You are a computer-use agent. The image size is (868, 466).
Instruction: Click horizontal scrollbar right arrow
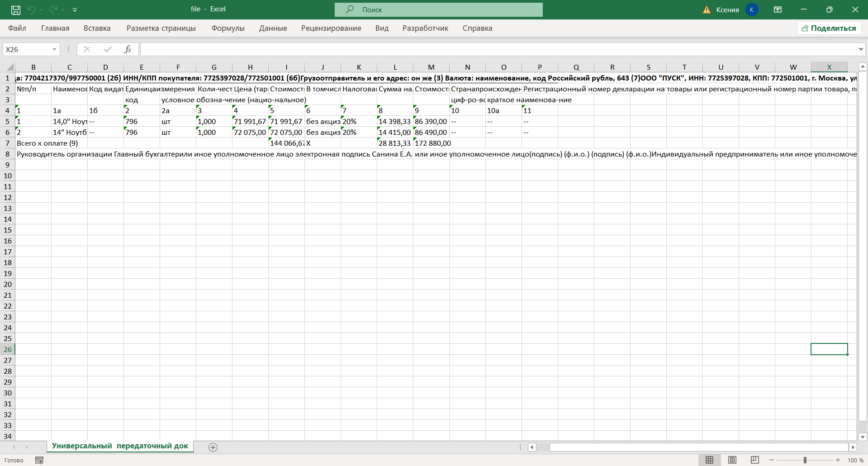click(x=853, y=447)
